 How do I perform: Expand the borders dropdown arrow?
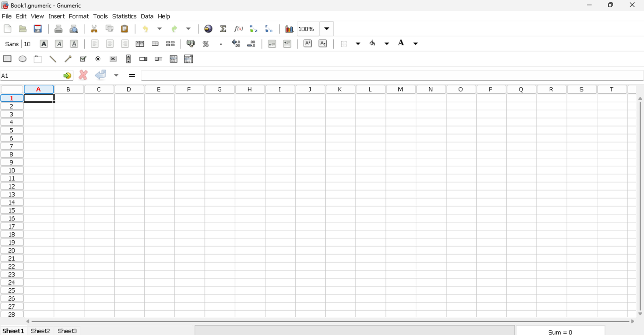coord(358,44)
